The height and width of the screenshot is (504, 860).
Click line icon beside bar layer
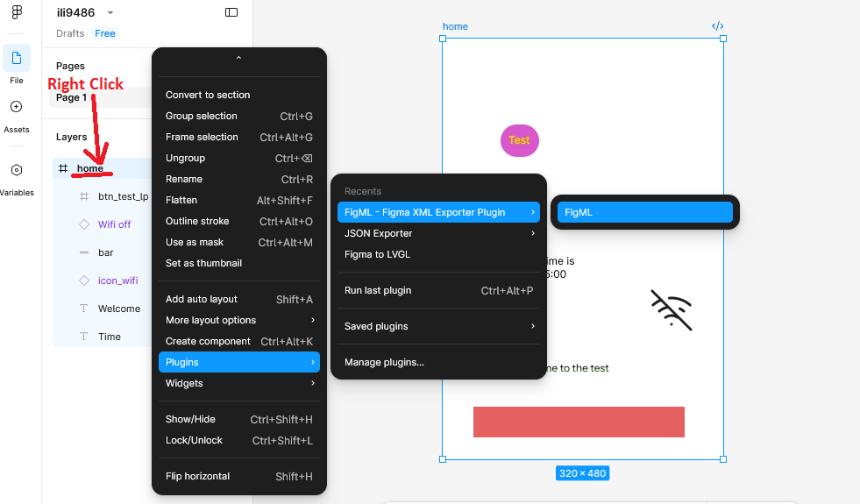pyautogui.click(x=84, y=252)
